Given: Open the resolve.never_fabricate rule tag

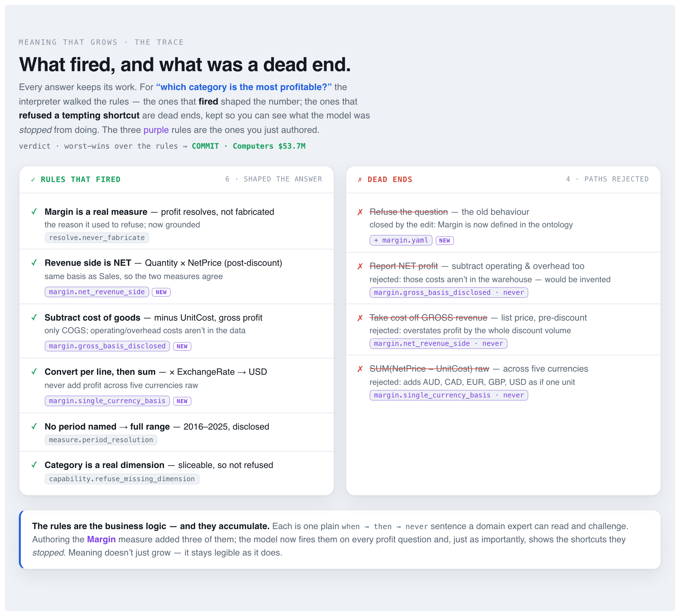Looking at the screenshot, I should [97, 238].
